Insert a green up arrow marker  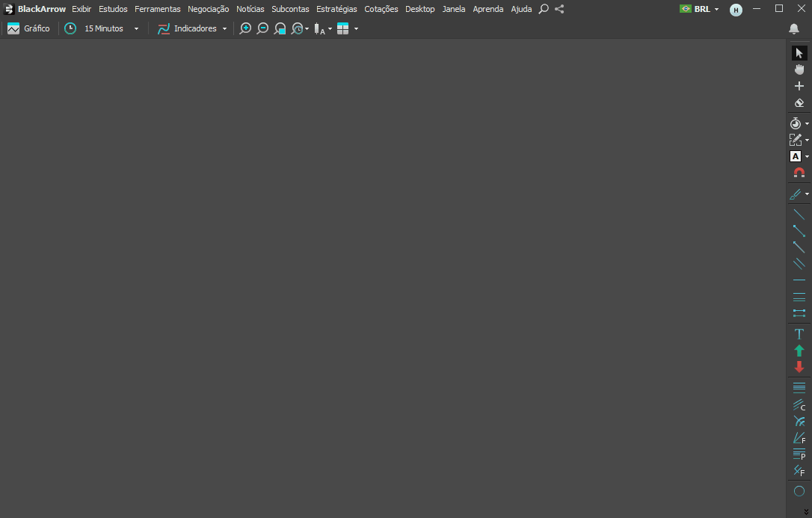point(799,351)
